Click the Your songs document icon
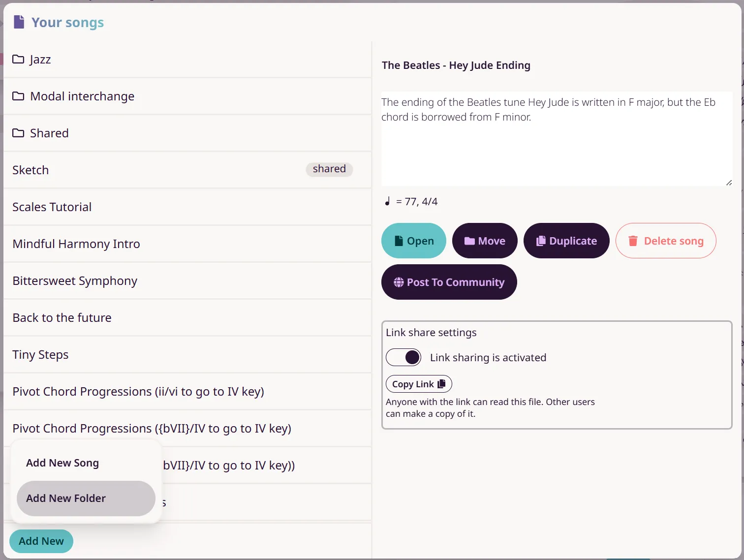The height and width of the screenshot is (560, 744). (19, 22)
